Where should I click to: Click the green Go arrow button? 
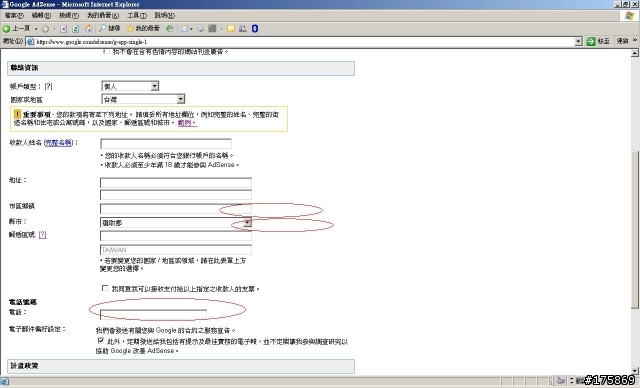coord(591,42)
